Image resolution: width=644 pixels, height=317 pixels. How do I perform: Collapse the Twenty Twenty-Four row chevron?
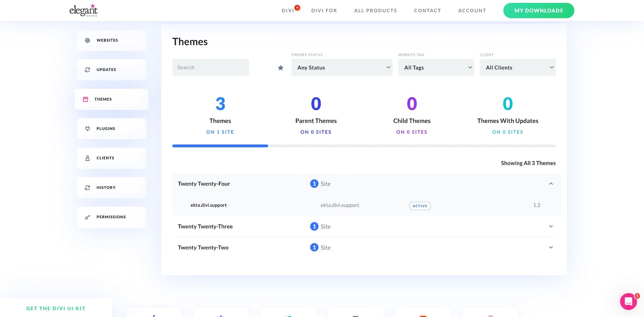tap(551, 184)
